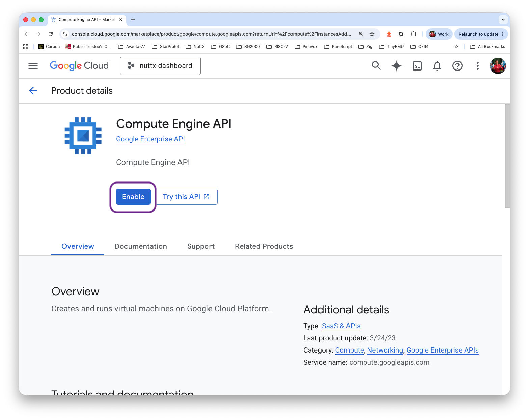The image size is (529, 420).
Task: Open the Google Enterprise APIs category link
Action: 442,350
